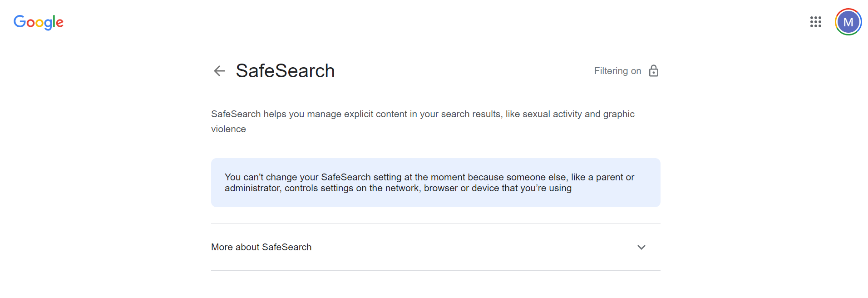The width and height of the screenshot is (868, 298).
Task: Click the SafeSearch page heading
Action: [285, 71]
